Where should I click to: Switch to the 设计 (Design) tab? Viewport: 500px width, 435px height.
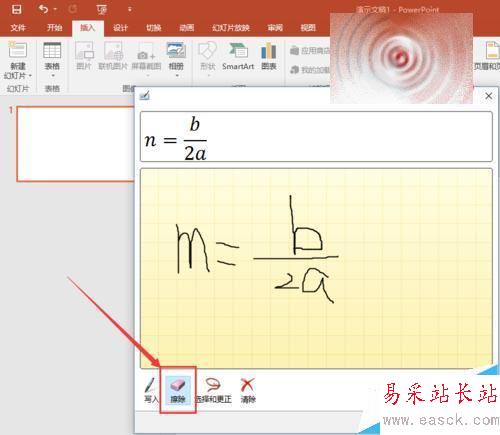tap(120, 28)
